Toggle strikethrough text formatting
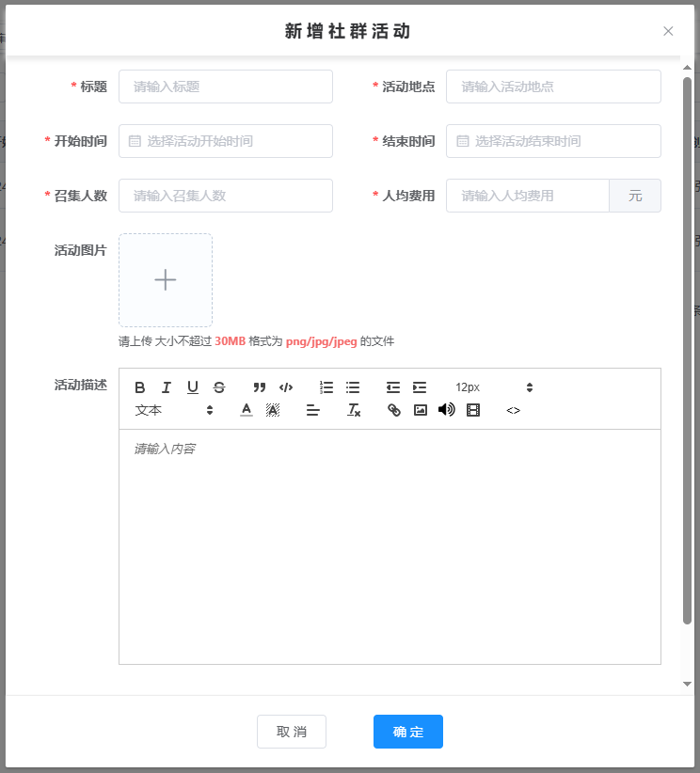 (x=219, y=387)
